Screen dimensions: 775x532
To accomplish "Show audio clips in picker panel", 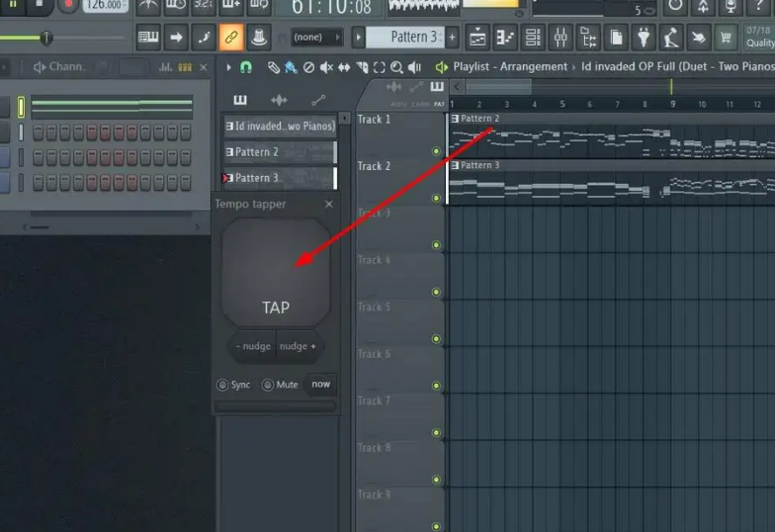I will (279, 101).
